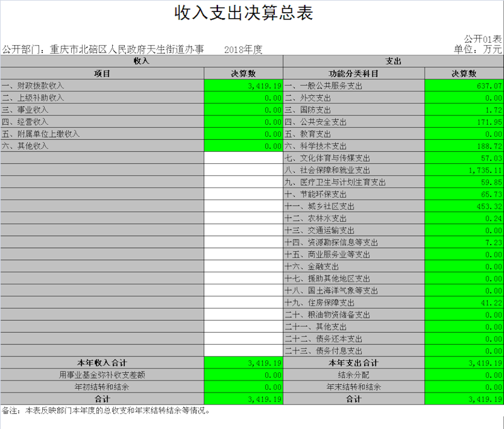This screenshot has width=504, height=429.
Task: Select value 171.95
Action: pos(464,122)
